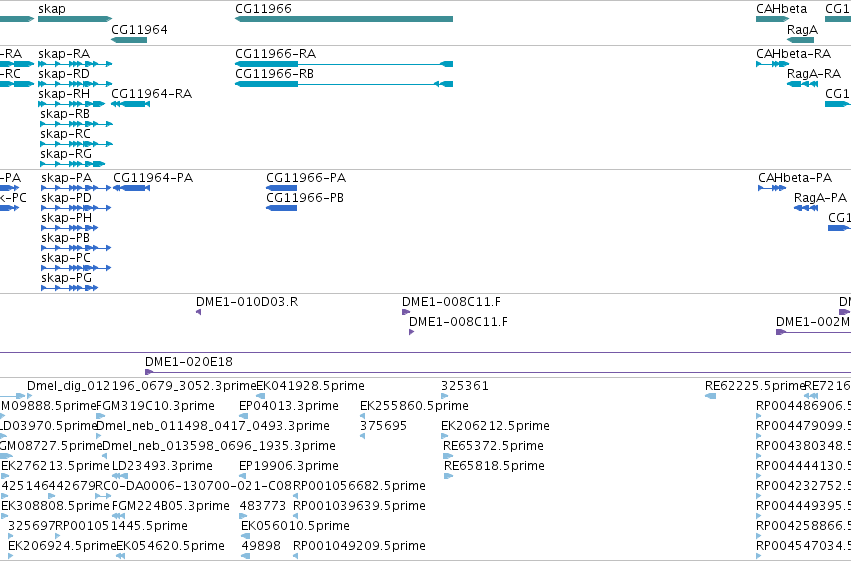Click the 483773 feature label
This screenshot has width=851, height=561.
(263, 506)
